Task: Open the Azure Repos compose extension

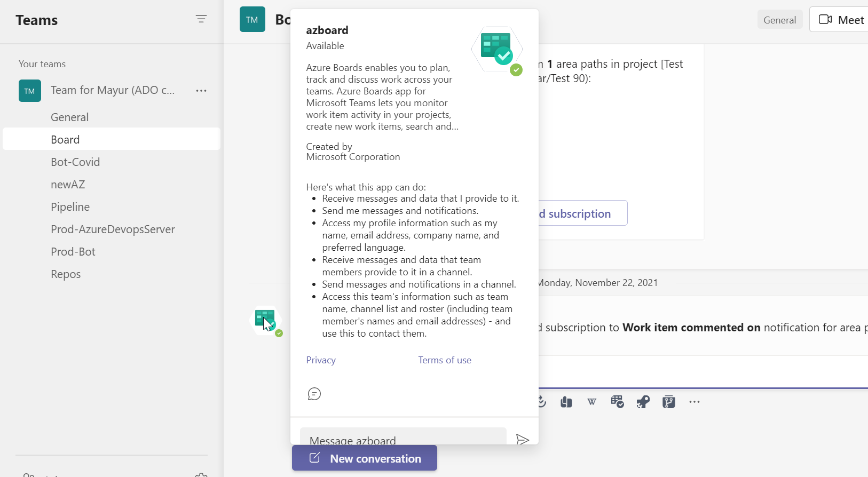Action: (669, 402)
